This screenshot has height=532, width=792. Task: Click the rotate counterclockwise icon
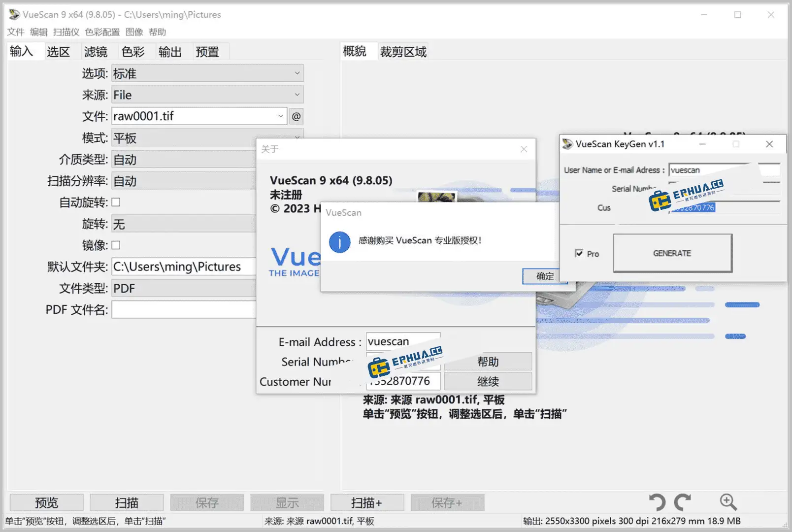[657, 502]
